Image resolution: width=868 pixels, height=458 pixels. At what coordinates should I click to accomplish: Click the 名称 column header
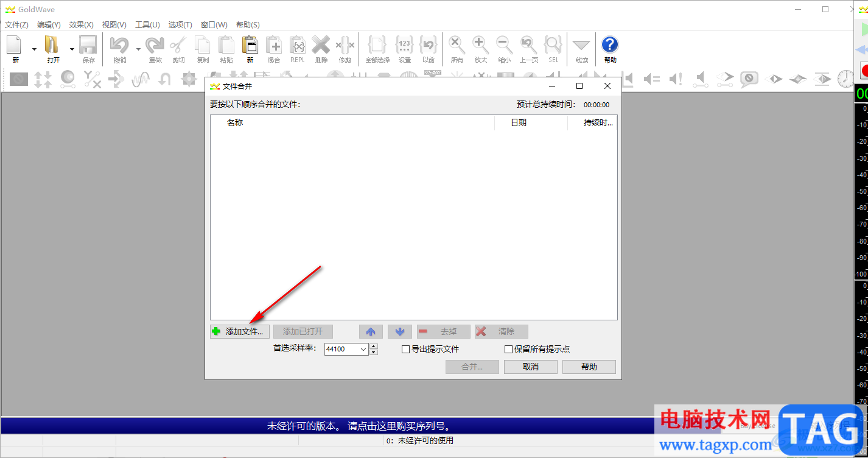click(x=352, y=122)
